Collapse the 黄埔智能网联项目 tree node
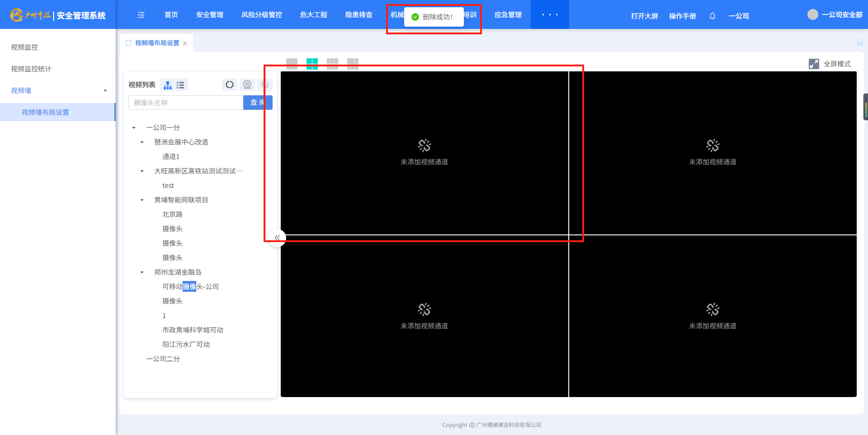The width and height of the screenshot is (868, 435). pos(142,200)
